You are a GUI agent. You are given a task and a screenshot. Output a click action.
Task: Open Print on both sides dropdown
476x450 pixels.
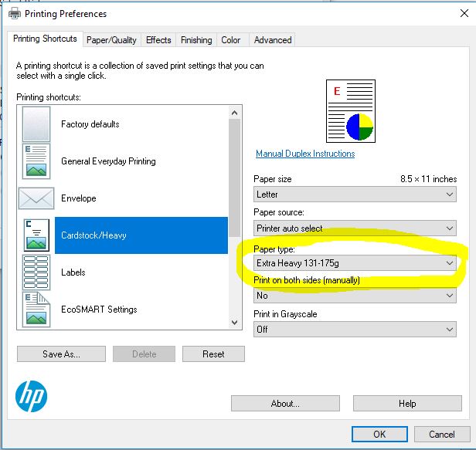[355, 296]
